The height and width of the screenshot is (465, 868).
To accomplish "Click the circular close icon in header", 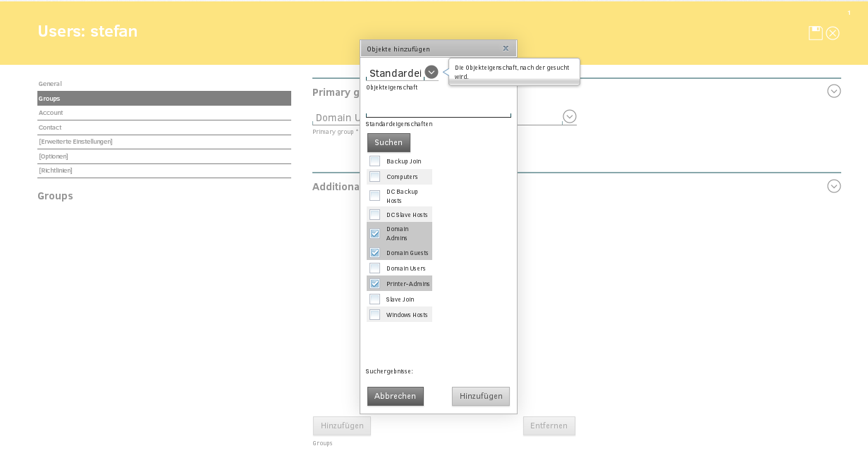I will pyautogui.click(x=833, y=33).
